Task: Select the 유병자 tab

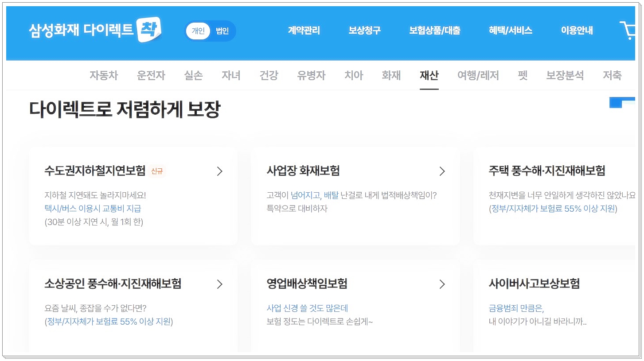Action: [311, 75]
